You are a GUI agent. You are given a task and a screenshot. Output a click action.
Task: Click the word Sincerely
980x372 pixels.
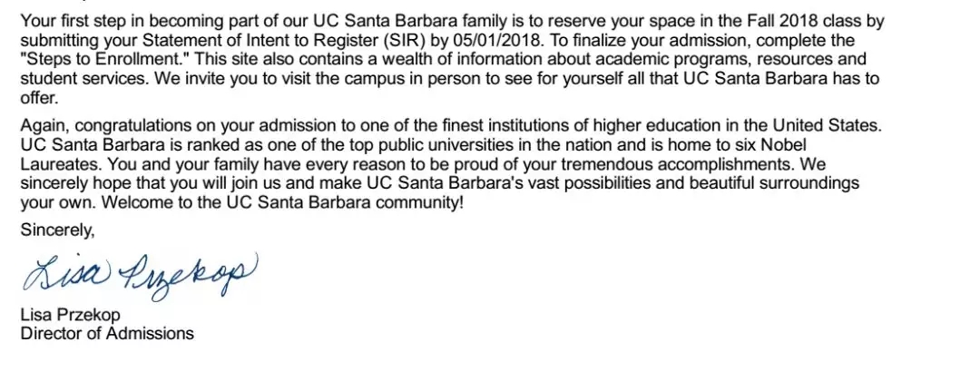[x=57, y=230]
